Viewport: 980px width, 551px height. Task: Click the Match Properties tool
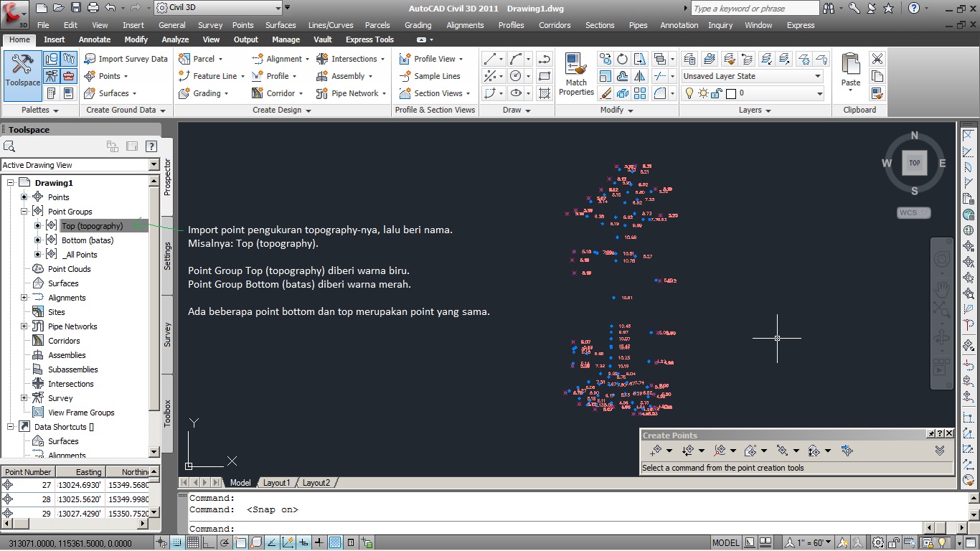pos(576,74)
